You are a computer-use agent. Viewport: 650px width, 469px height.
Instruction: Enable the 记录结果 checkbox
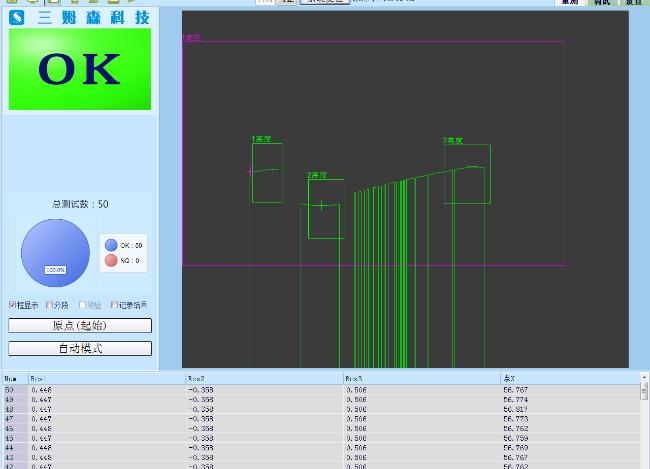pyautogui.click(x=114, y=305)
